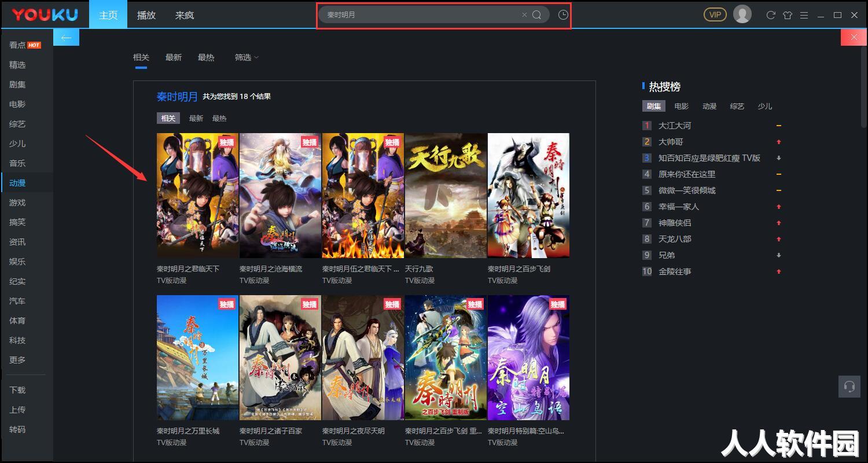Click the magnifier search icon
This screenshot has height=463, width=868.
(x=536, y=15)
